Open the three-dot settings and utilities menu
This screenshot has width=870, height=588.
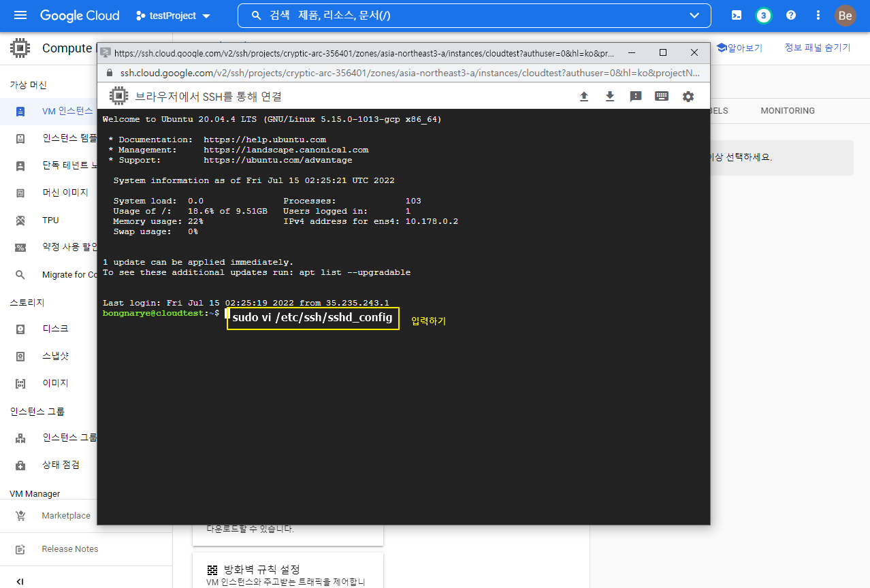[x=818, y=15]
